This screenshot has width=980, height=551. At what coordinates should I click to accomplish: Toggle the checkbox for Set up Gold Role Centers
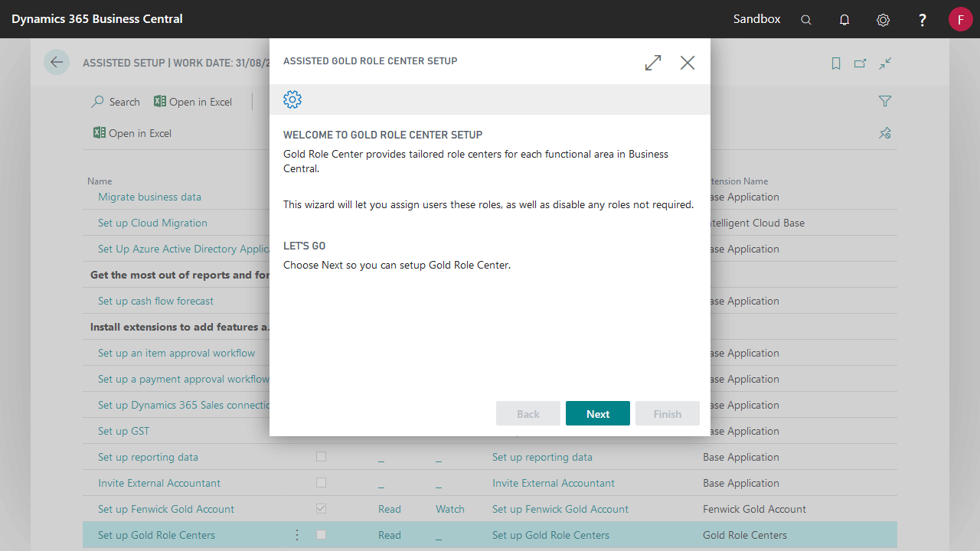tap(321, 534)
